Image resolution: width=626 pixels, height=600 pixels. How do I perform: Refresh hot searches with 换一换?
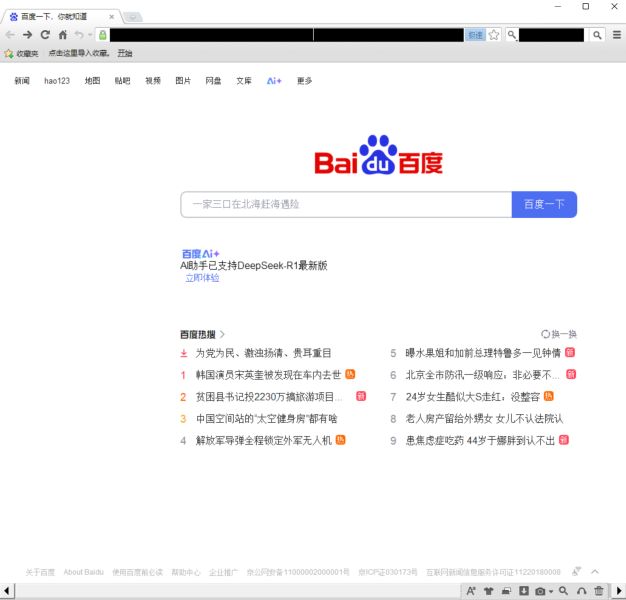(559, 334)
